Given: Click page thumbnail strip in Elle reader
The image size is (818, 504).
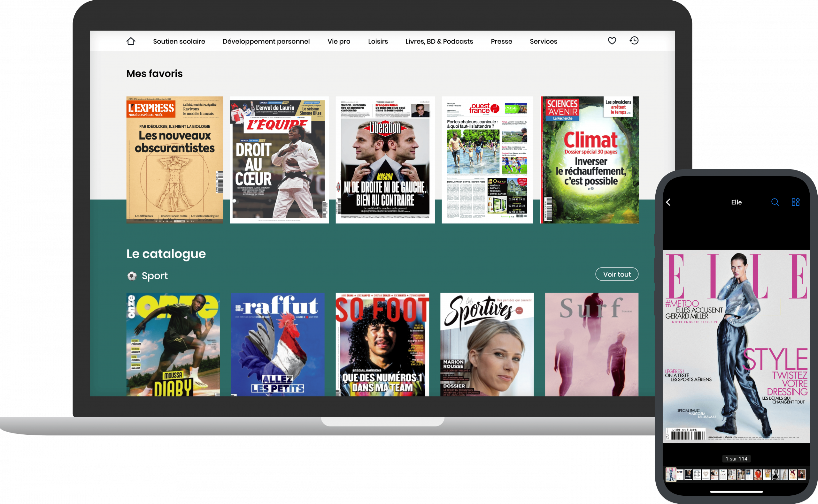Looking at the screenshot, I should tap(736, 474).
